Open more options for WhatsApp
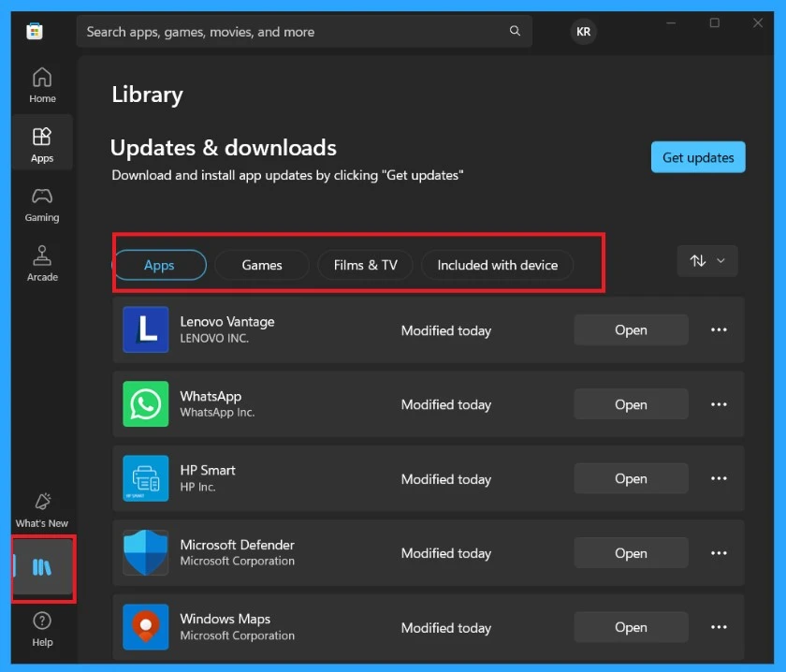The image size is (786, 672). (719, 404)
